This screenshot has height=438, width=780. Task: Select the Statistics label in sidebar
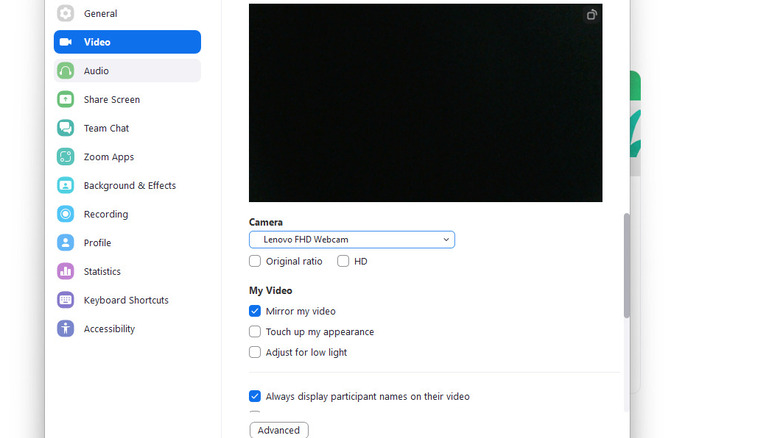pos(102,271)
